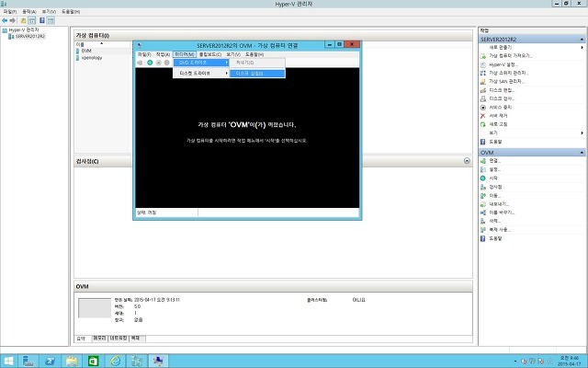Collapse SERVER2012R2 actions section header
The image size is (588, 368).
tap(582, 39)
